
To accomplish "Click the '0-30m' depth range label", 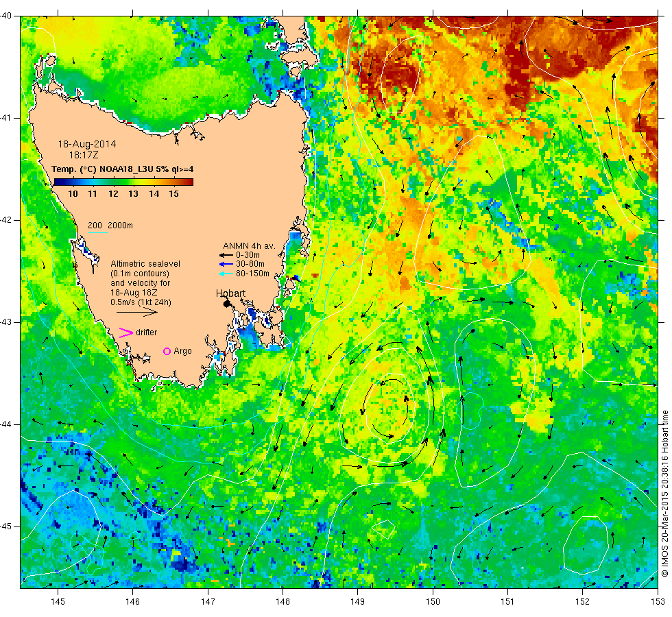I will [x=248, y=255].
